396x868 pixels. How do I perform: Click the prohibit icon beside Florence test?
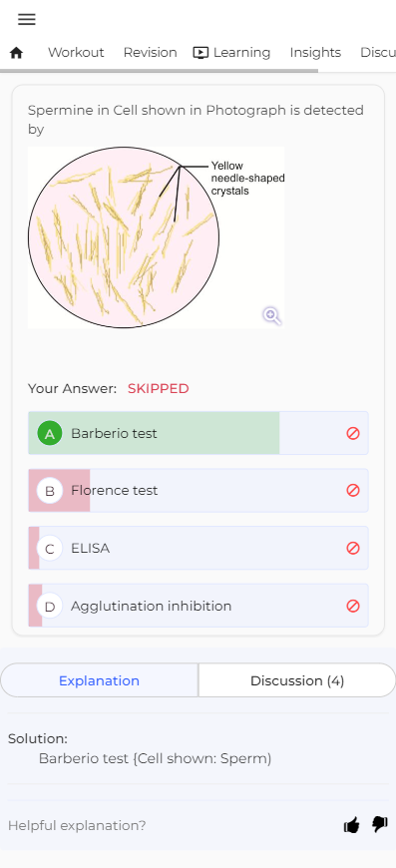point(353,491)
